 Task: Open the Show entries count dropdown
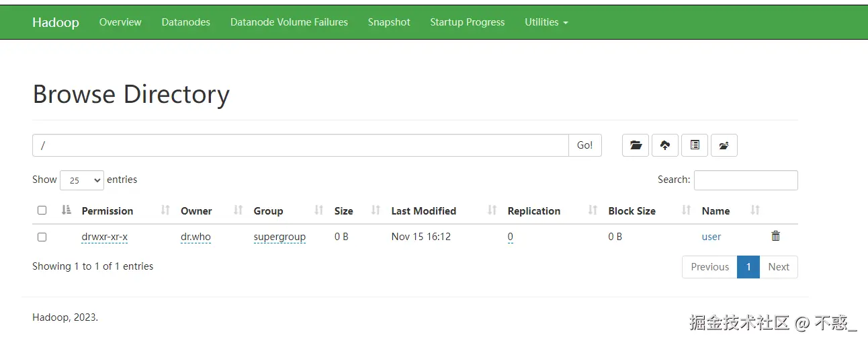pos(82,180)
